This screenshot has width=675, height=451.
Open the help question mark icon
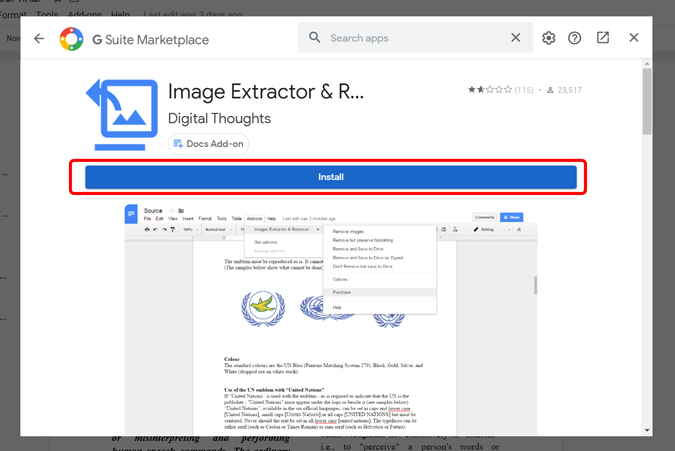[574, 38]
